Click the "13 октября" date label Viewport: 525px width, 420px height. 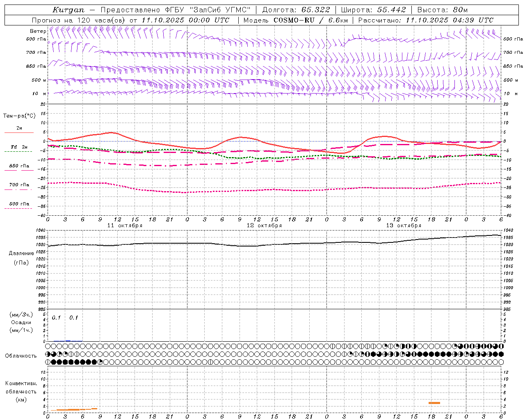pyautogui.click(x=404, y=226)
